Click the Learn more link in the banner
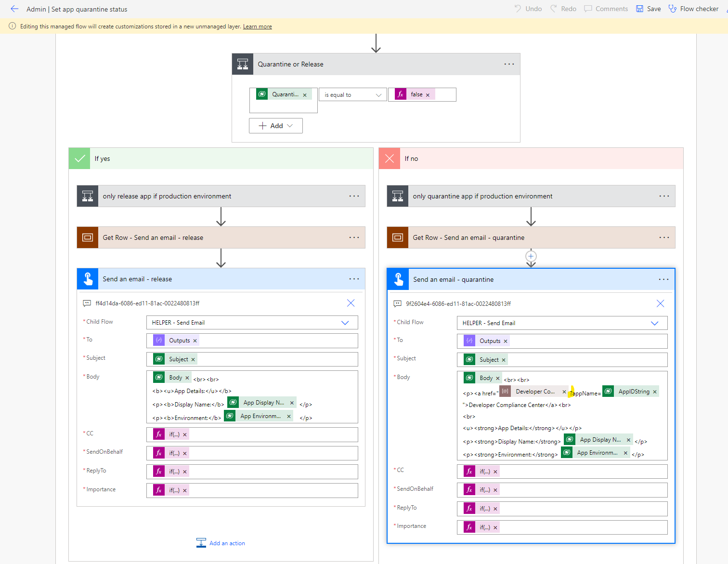Screen dimensions: 728x564 pyautogui.click(x=257, y=26)
